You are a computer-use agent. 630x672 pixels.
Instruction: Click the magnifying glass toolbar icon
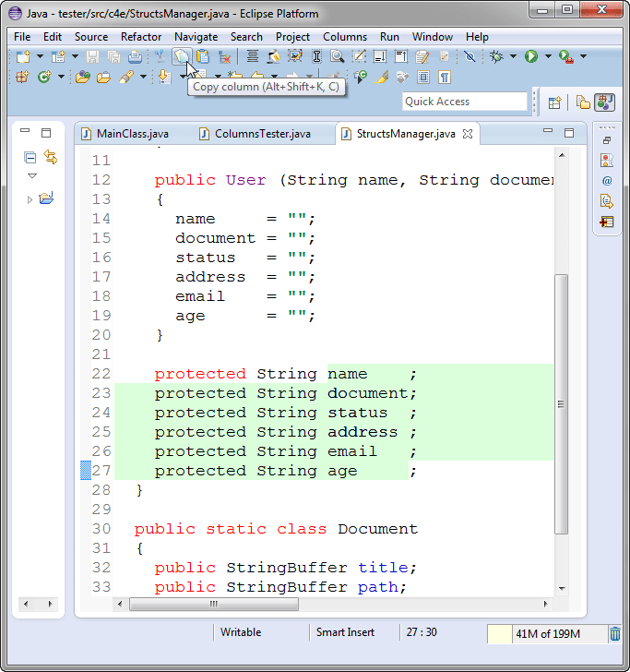coord(338,56)
